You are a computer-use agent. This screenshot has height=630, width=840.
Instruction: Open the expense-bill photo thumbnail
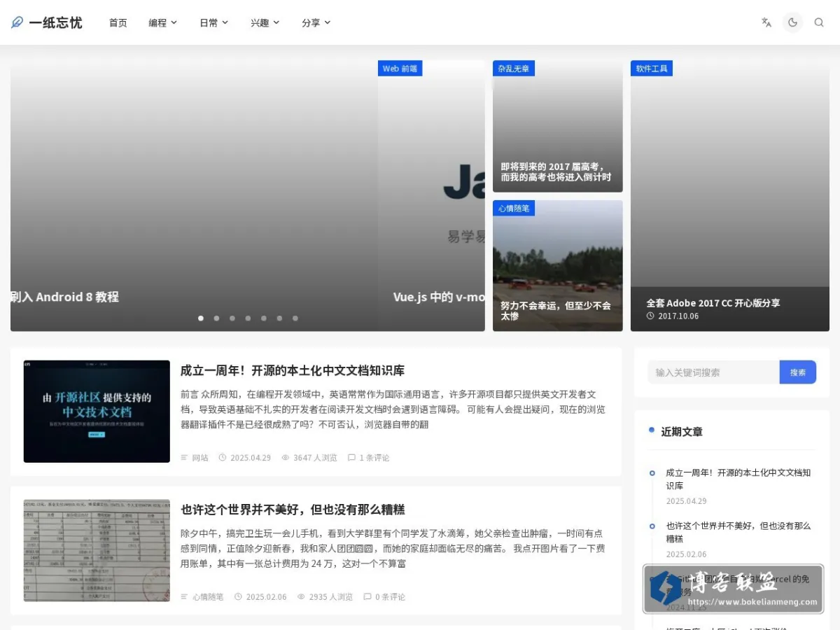(x=97, y=551)
